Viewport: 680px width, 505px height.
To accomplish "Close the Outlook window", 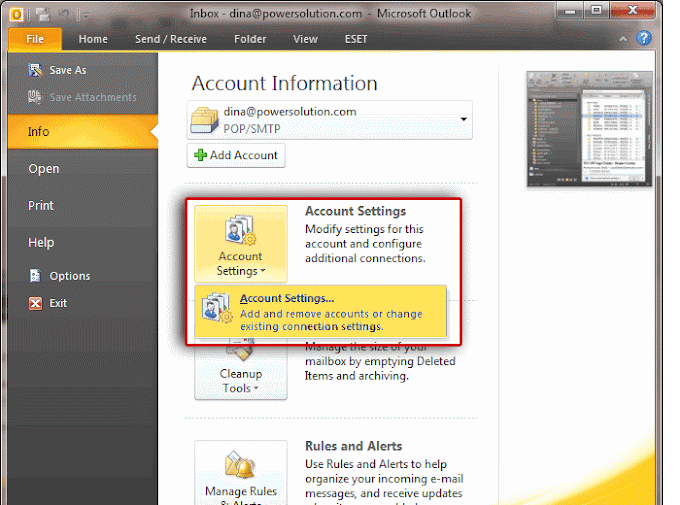I will (632, 10).
